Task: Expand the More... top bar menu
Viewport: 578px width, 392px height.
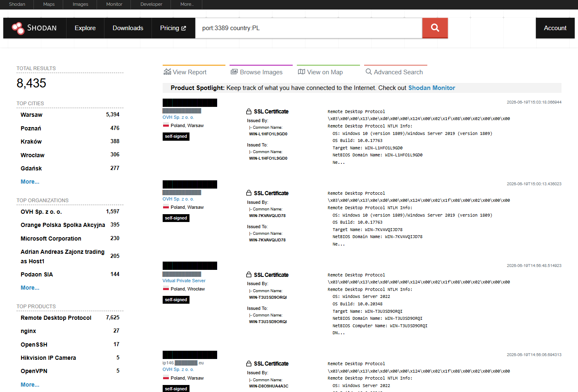Action: pyautogui.click(x=187, y=4)
